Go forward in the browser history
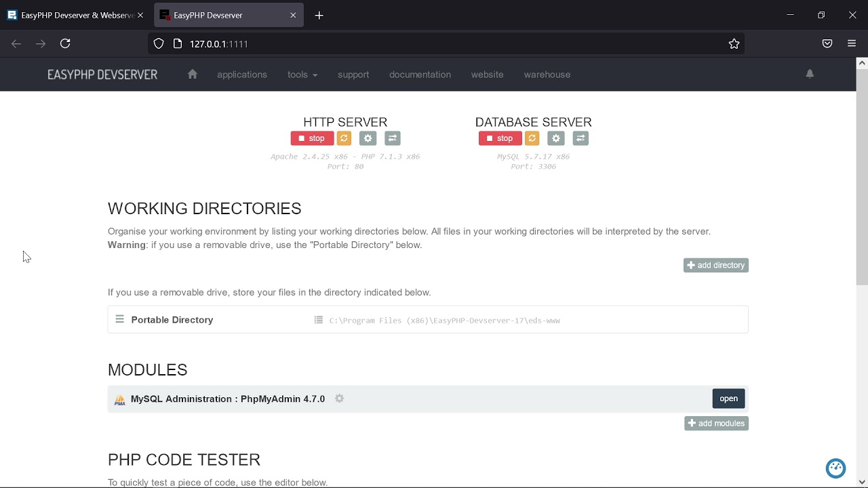This screenshot has height=488, width=868. [x=41, y=44]
